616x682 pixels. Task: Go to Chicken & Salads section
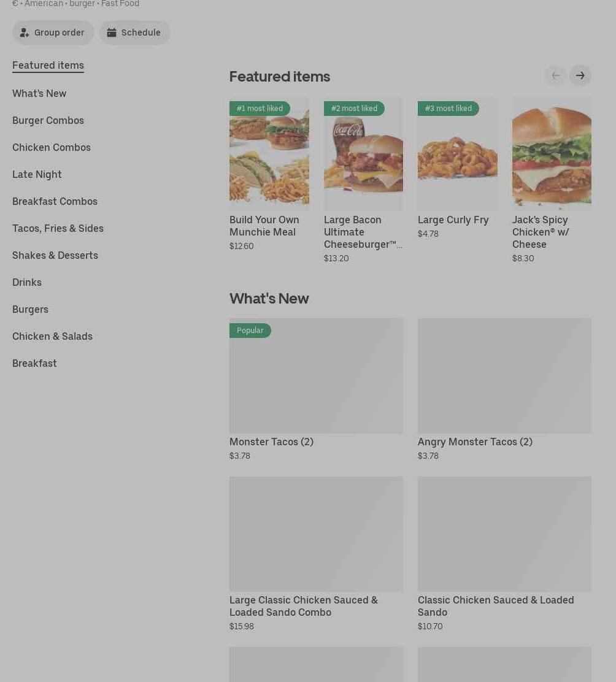(x=52, y=336)
